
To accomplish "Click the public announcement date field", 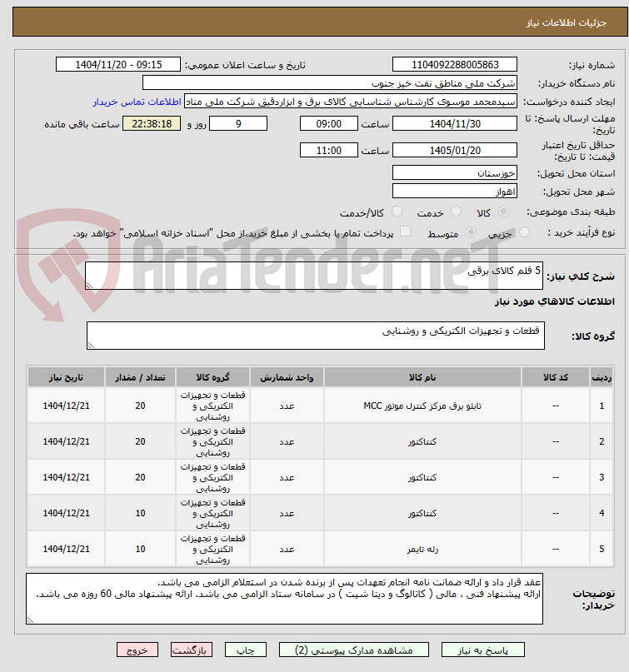I will click(x=118, y=65).
